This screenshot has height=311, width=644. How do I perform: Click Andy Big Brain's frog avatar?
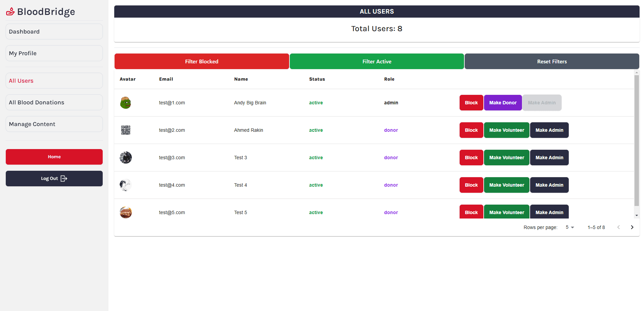125,103
